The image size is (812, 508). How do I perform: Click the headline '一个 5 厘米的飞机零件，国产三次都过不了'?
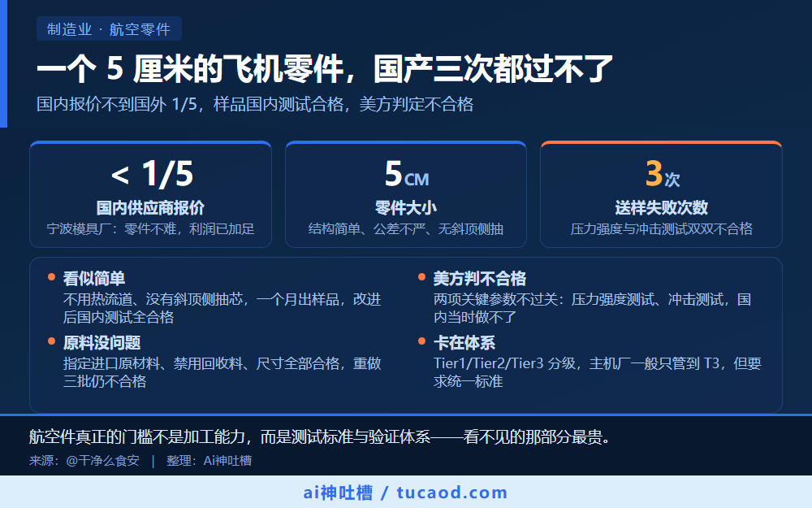325,68
